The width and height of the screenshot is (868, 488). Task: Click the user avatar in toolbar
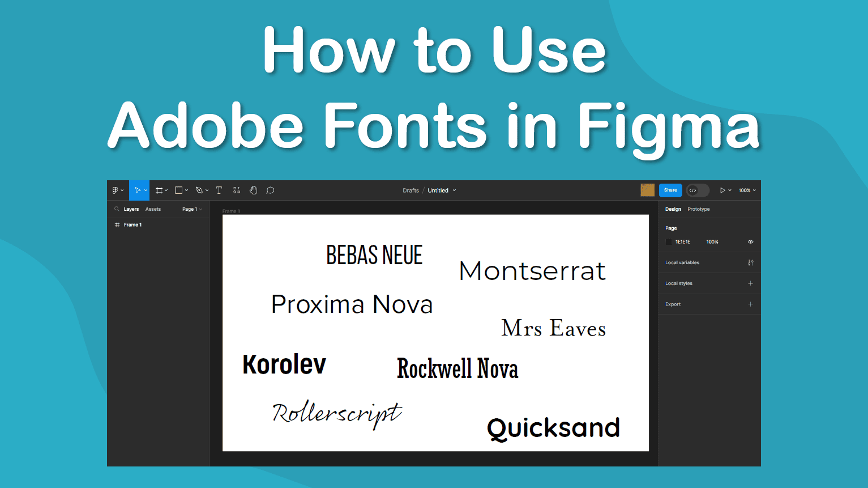(648, 190)
